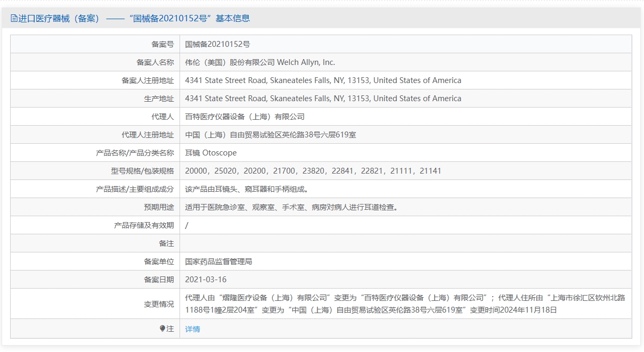Click the 代理人 value 百特医疗仪器设备（上海）有限公司
The width and height of the screenshot is (644, 352).
(244, 117)
